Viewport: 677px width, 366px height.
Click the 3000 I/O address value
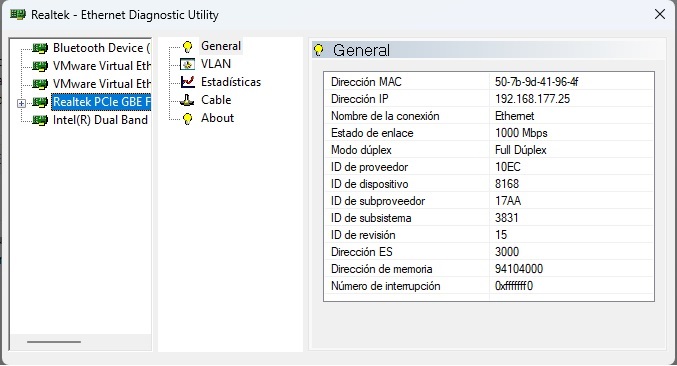click(507, 252)
